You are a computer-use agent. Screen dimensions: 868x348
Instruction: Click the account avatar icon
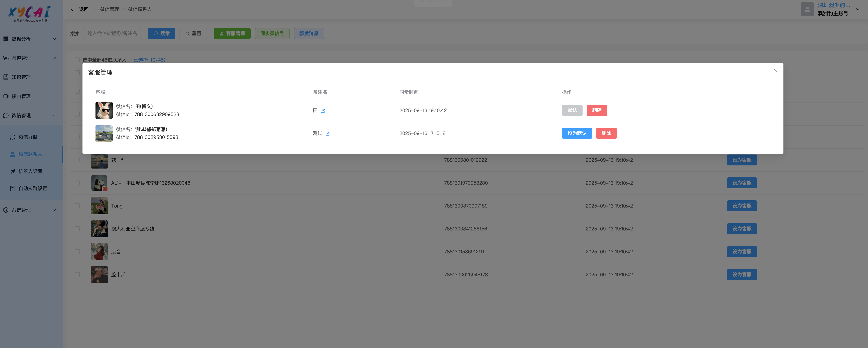(807, 9)
